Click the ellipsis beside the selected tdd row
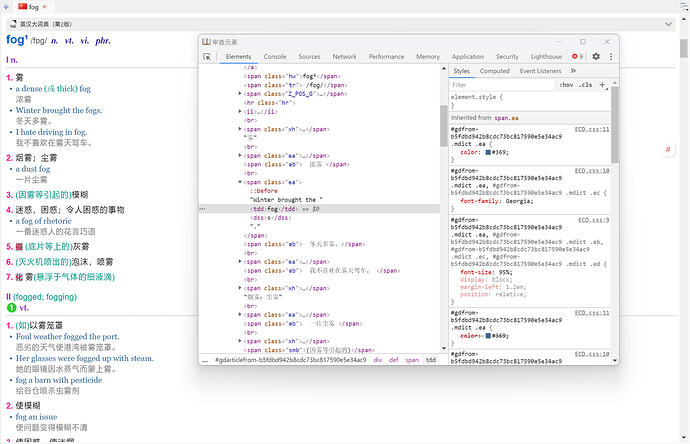690x444 pixels. point(202,209)
